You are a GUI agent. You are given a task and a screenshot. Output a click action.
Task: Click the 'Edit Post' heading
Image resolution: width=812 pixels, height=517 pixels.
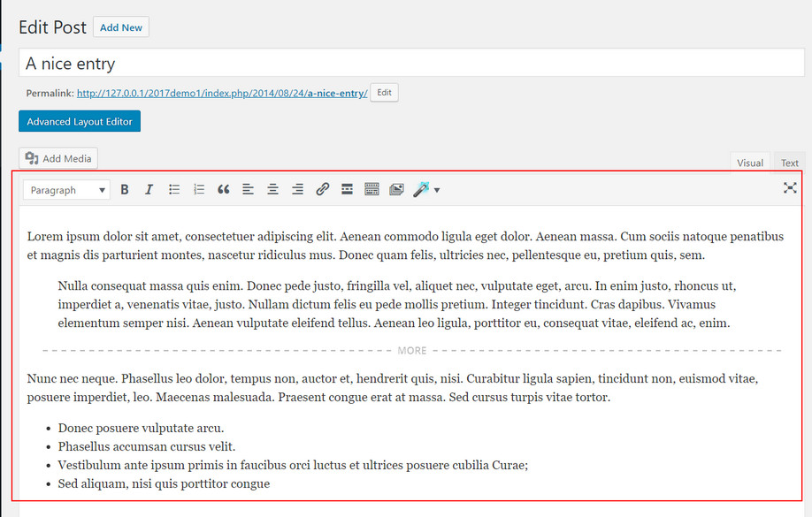tap(52, 27)
